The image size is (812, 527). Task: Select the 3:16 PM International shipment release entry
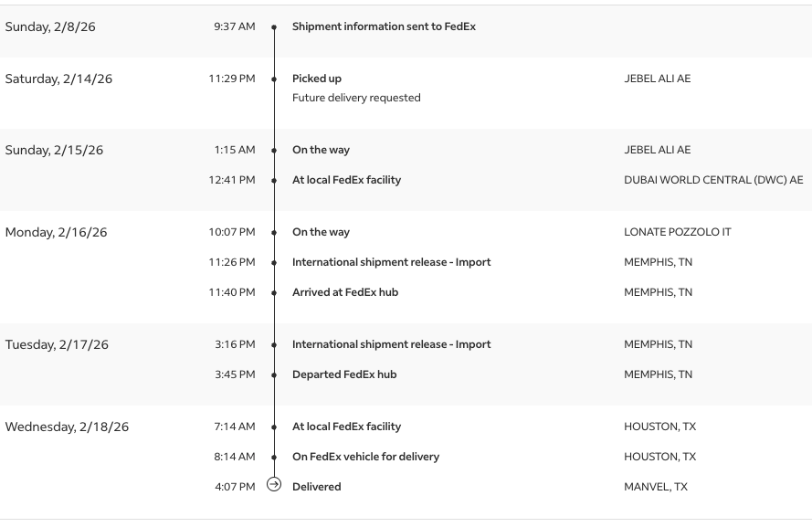click(x=391, y=344)
